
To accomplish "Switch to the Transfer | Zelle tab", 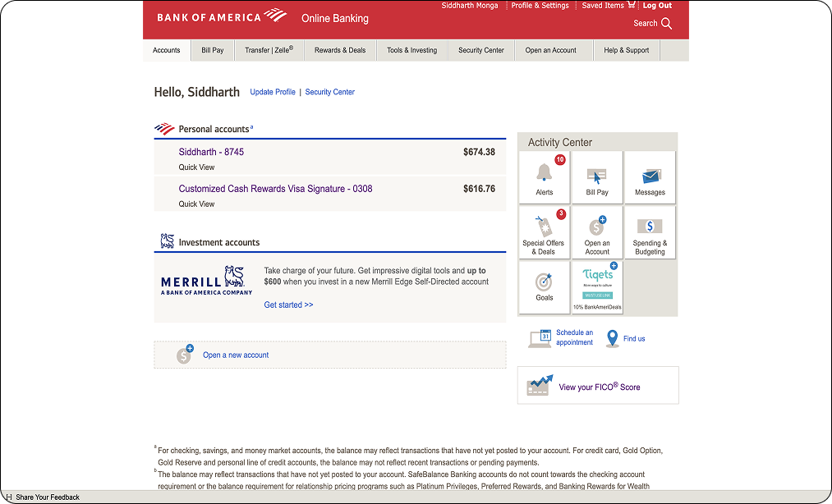I will (x=269, y=50).
